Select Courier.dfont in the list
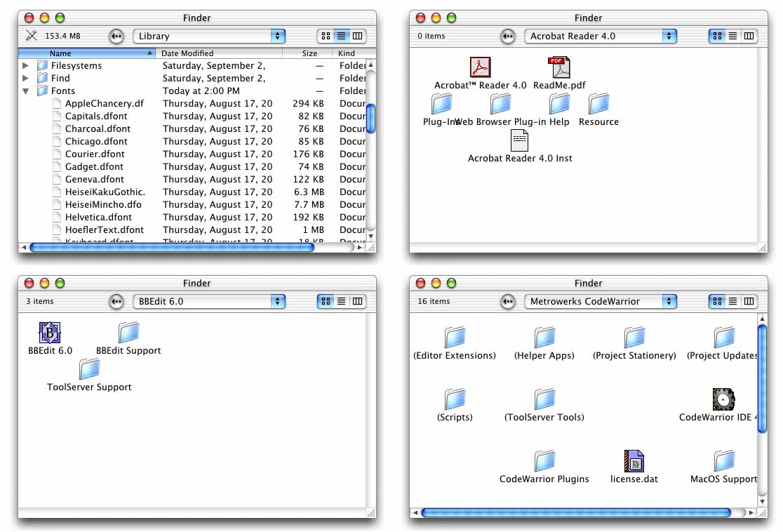The image size is (783, 532). click(95, 154)
